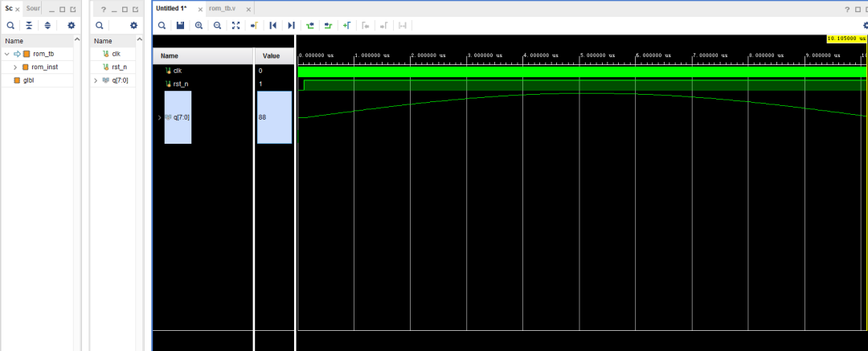
Task: Jump to the last time in waveform
Action: point(291,26)
